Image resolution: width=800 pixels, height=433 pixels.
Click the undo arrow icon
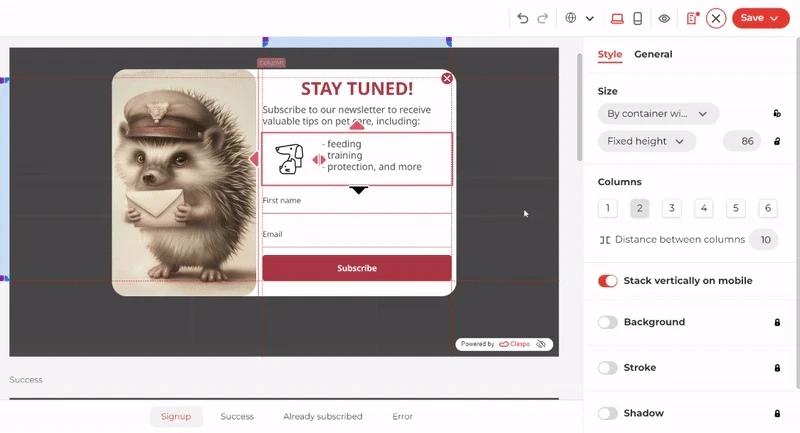pyautogui.click(x=522, y=18)
